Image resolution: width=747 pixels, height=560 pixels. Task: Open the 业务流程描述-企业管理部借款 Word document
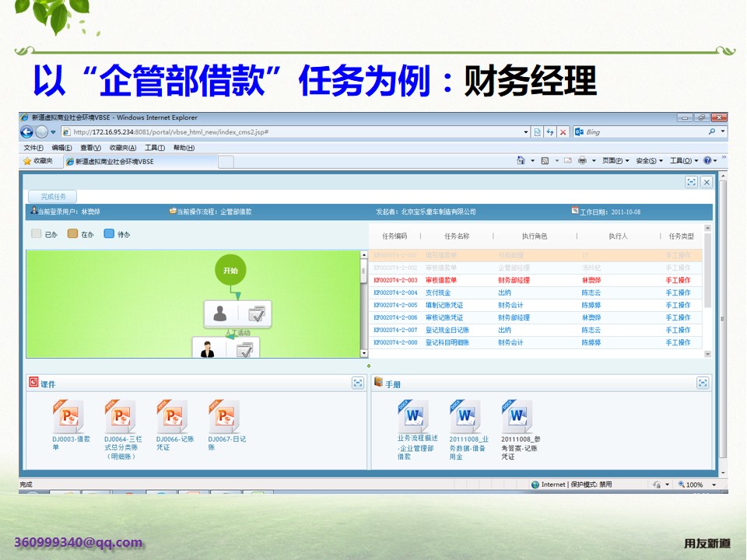416,429
